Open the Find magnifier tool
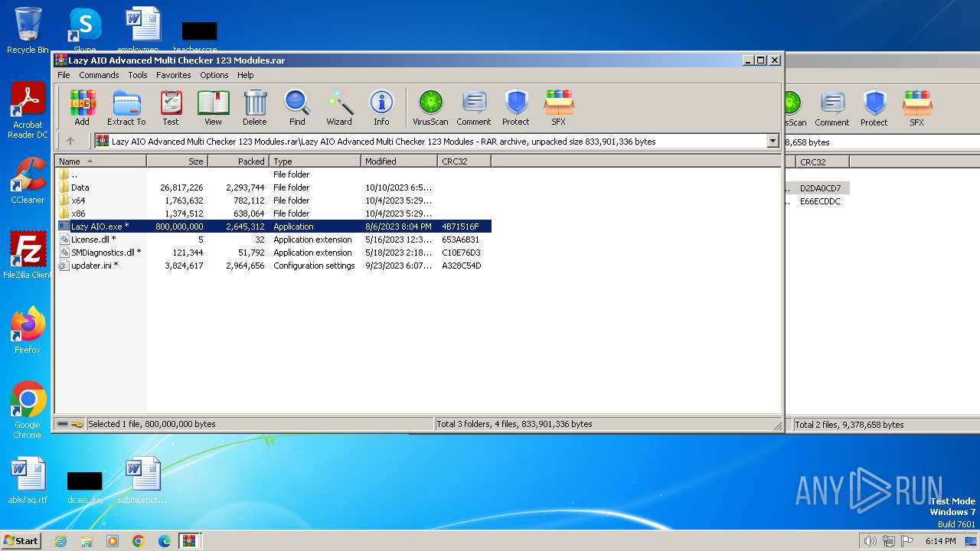 pos(297,108)
